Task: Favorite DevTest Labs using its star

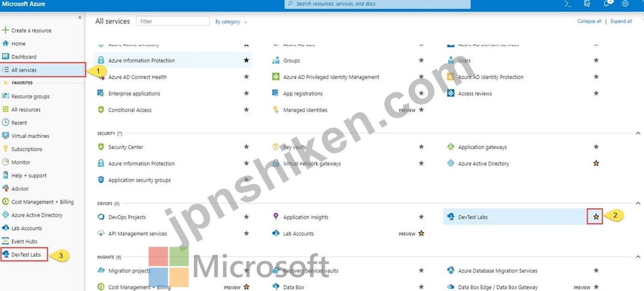Action: click(596, 217)
